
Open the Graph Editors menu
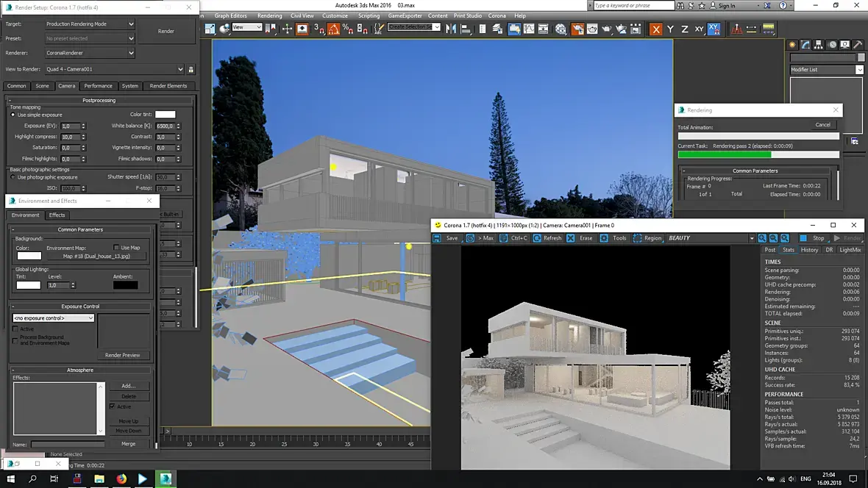pyautogui.click(x=230, y=16)
